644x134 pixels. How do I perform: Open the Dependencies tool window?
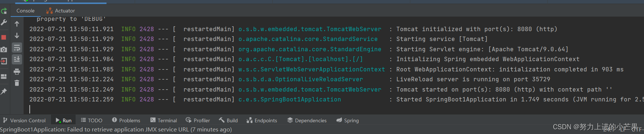307,120
